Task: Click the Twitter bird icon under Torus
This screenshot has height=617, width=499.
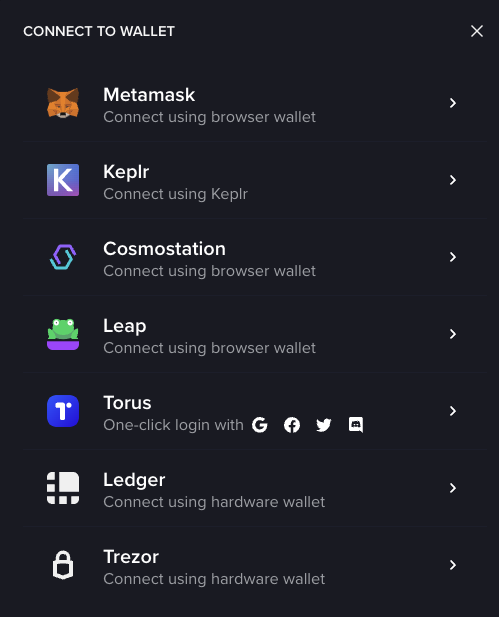Action: tap(324, 425)
